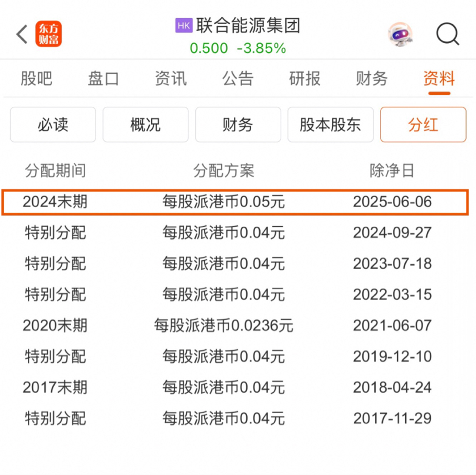Click the 分配期间 column header
Viewport: 476px width, 475px height.
55,171
